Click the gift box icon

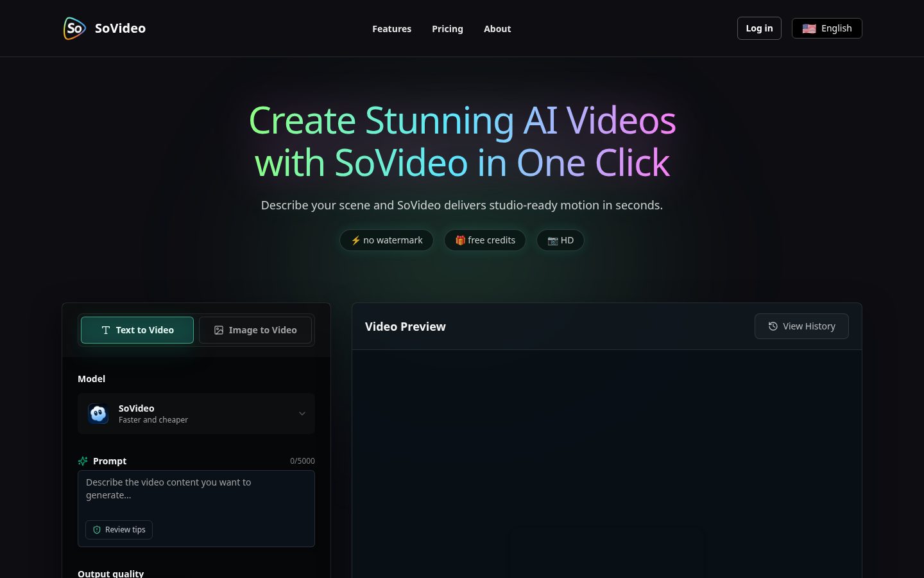460,240
